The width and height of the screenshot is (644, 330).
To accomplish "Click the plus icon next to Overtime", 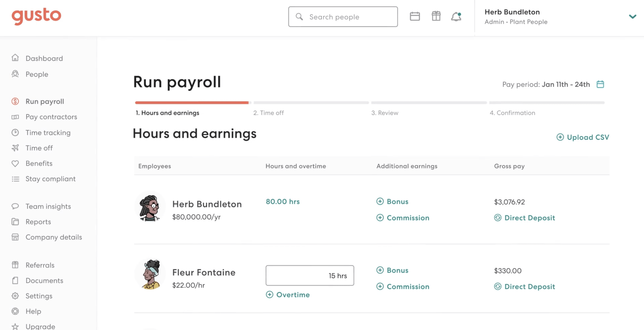I will click(x=269, y=294).
